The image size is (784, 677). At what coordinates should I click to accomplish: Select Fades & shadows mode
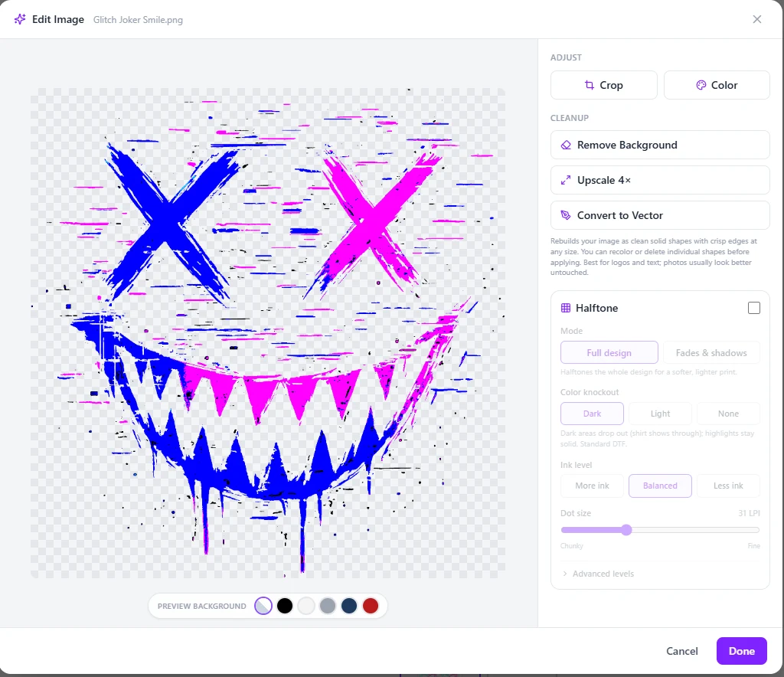coord(711,352)
